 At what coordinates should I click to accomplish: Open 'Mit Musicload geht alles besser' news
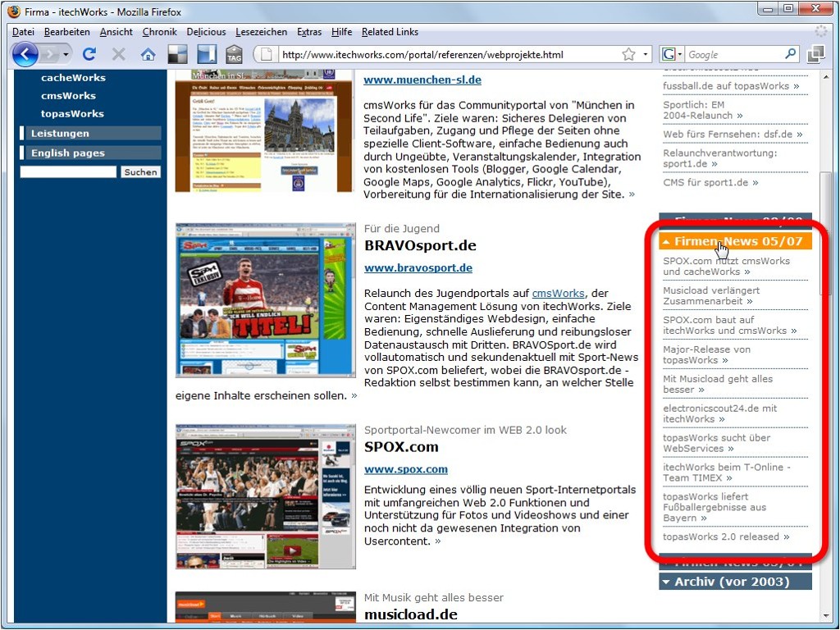(x=718, y=384)
